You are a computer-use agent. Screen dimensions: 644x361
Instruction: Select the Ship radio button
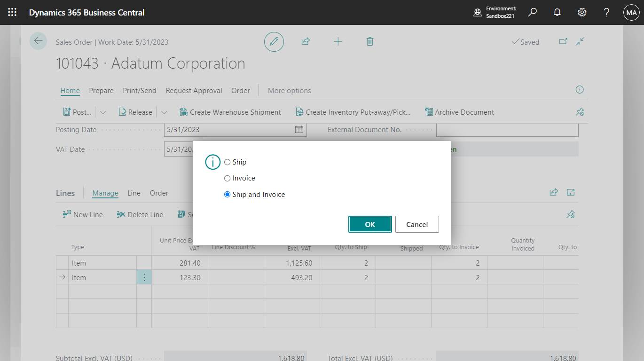click(x=227, y=162)
